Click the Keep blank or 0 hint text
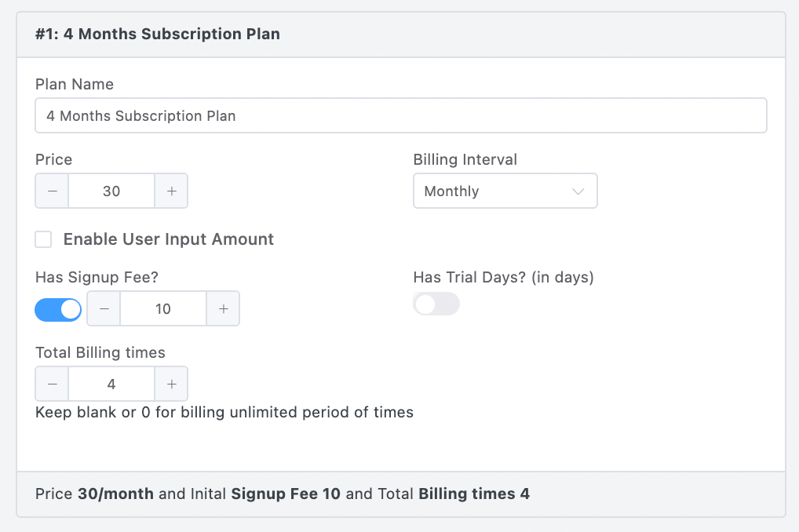 point(224,412)
